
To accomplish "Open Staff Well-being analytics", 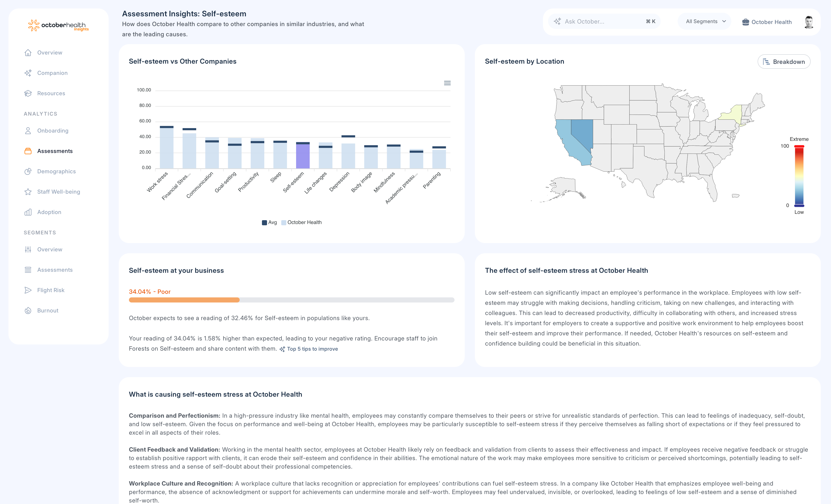I will pos(59,192).
